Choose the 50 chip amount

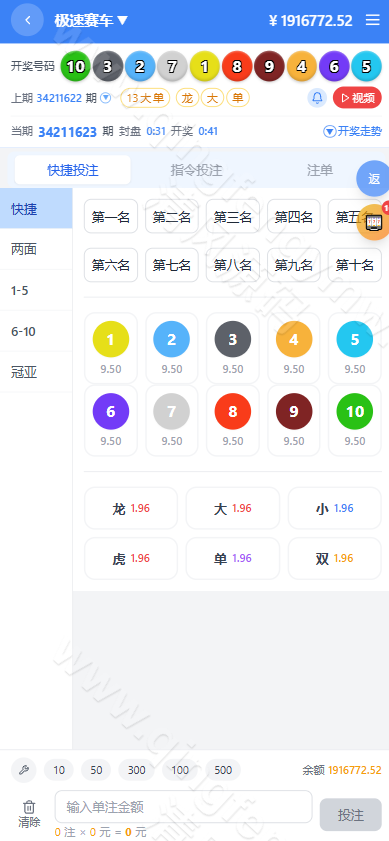click(96, 770)
